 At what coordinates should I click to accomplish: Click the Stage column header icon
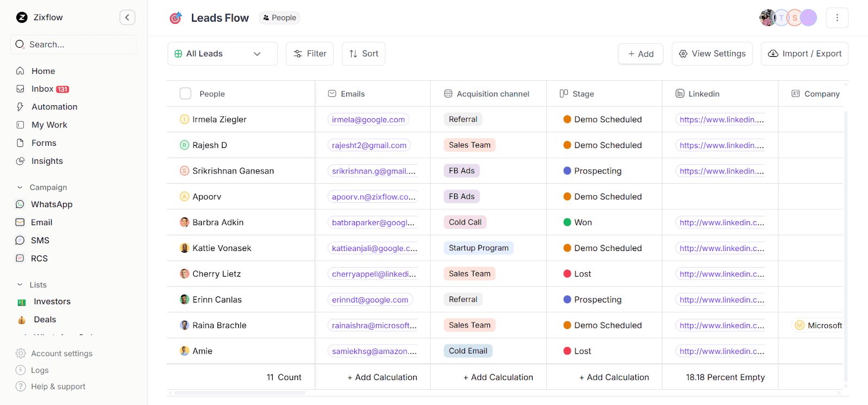(564, 93)
